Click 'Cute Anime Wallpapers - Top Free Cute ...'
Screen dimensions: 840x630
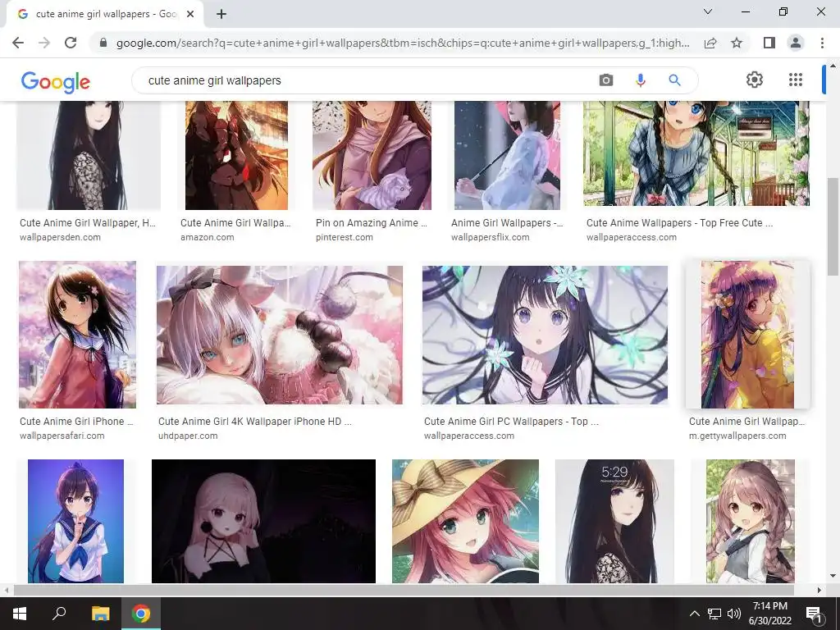click(680, 223)
